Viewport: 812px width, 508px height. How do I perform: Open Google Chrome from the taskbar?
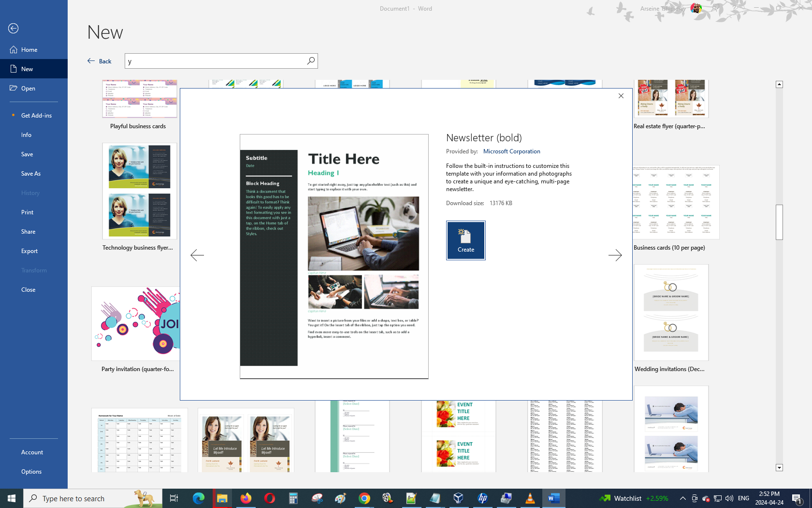click(x=364, y=498)
